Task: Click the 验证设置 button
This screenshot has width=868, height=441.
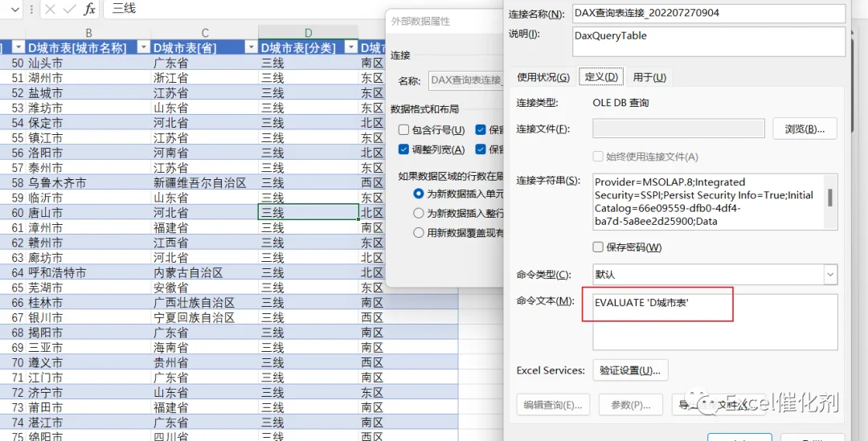Action: 630,370
